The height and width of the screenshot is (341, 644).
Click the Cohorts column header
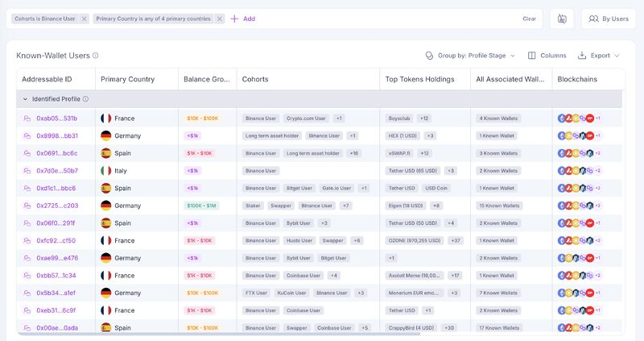coord(255,79)
